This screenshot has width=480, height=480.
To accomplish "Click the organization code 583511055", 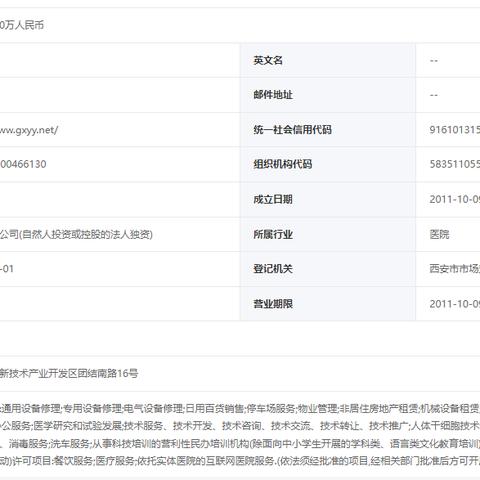I will click(455, 164).
